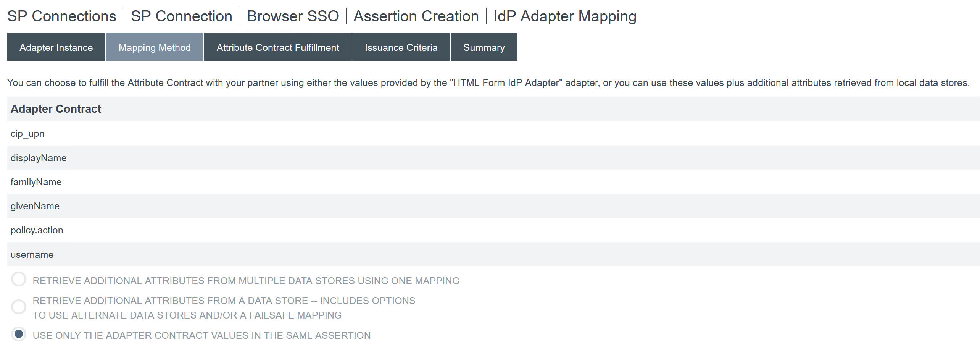The height and width of the screenshot is (351, 980).
Task: Click the Adapter Contract header
Action: click(56, 108)
